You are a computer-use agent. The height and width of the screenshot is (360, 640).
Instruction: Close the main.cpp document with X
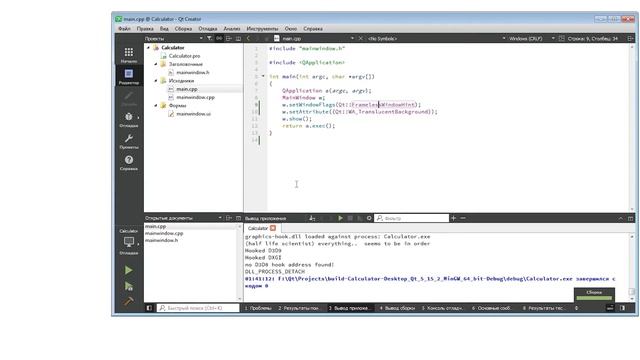[360, 38]
